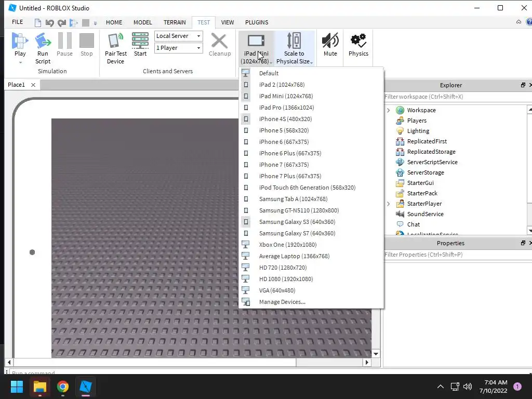Image resolution: width=532 pixels, height=399 pixels.
Task: Open Manage Devices... dialog
Action: pos(311,302)
